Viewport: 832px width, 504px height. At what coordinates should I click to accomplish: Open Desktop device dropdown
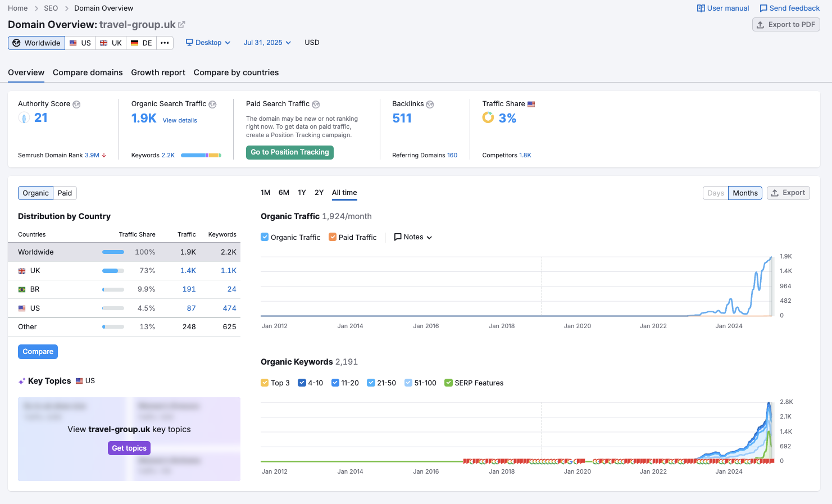coord(208,43)
